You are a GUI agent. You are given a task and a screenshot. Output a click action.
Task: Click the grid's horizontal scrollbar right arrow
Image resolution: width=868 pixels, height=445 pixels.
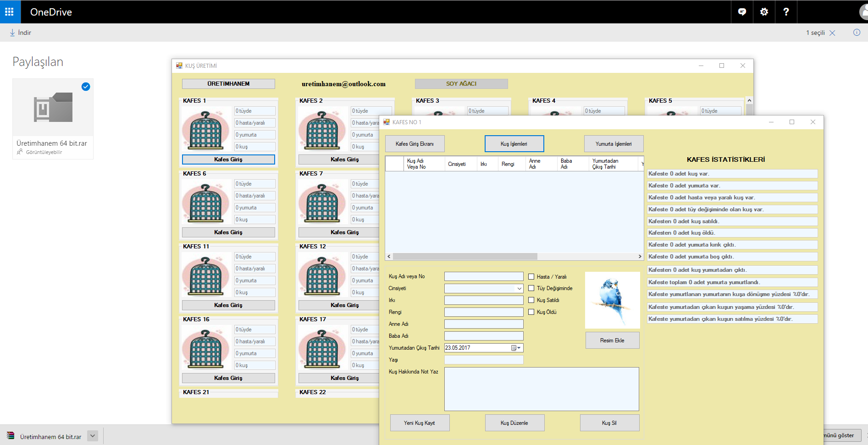coord(640,257)
